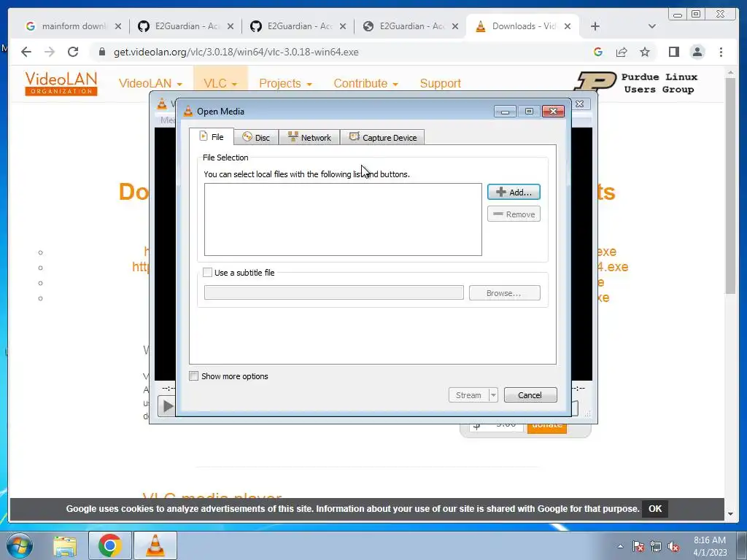Click the taskbar clock showing 8:16 AM
Image resolution: width=747 pixels, height=560 pixels.
710,545
